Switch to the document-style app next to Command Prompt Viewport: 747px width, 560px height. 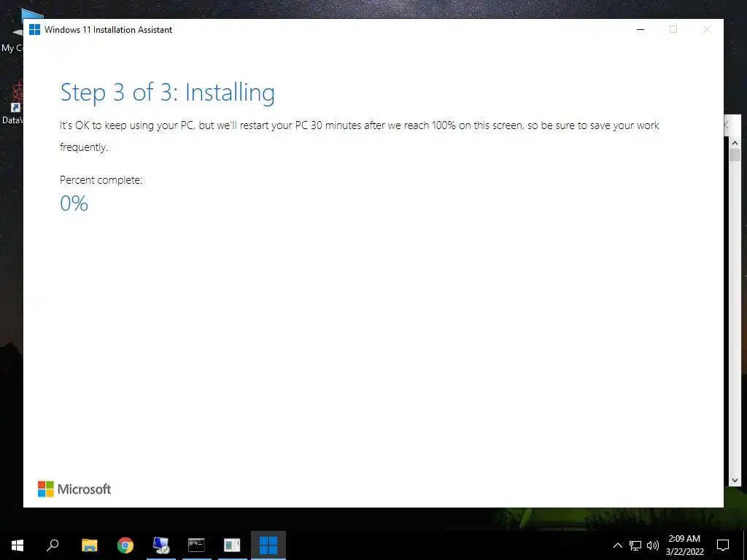tap(232, 545)
